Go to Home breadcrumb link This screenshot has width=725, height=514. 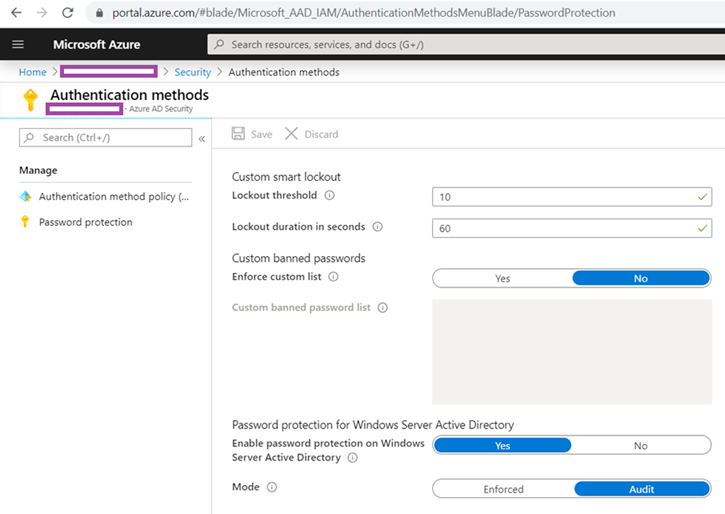[x=32, y=72]
